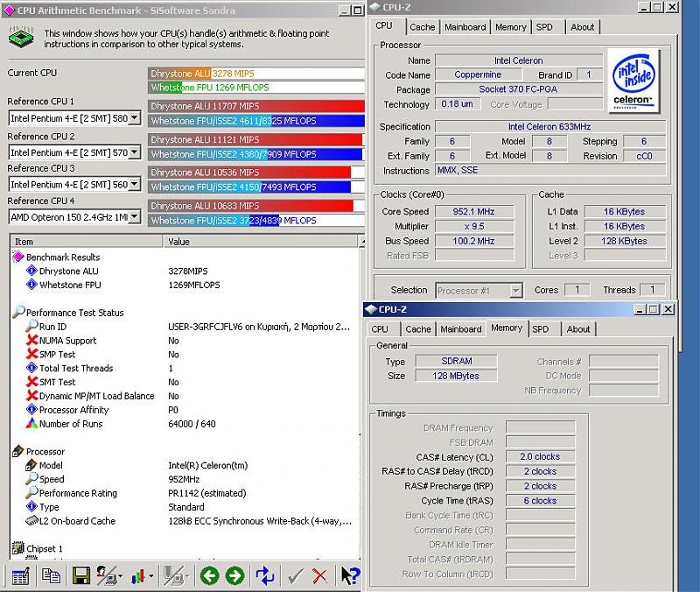This screenshot has height=592, width=700.
Task: Close the back CPU-Z window
Action: 672,7
